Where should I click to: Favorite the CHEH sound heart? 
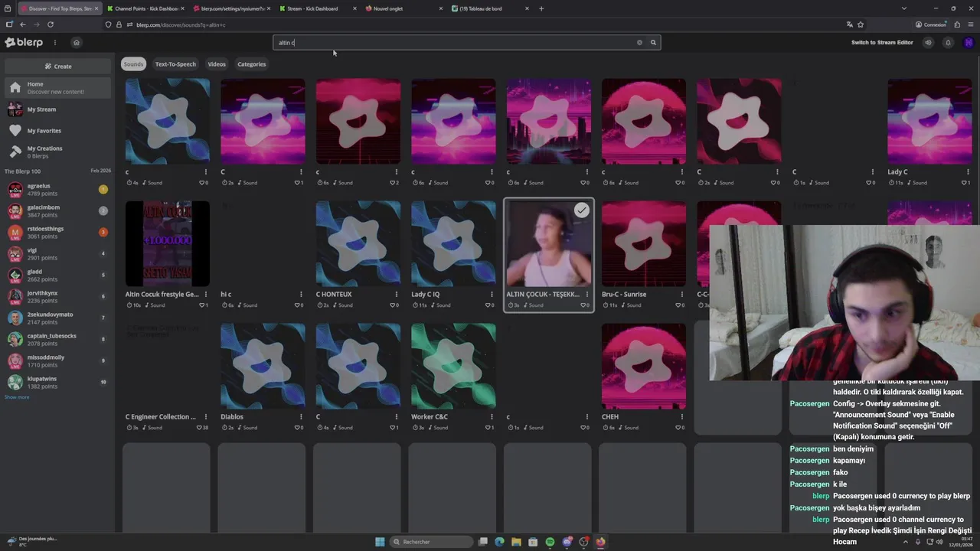pos(678,428)
